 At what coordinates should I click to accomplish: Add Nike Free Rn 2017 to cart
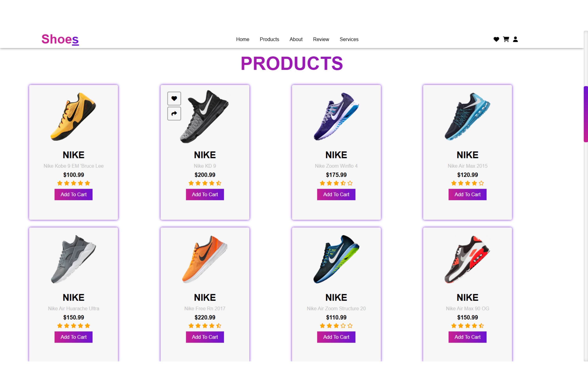205,337
